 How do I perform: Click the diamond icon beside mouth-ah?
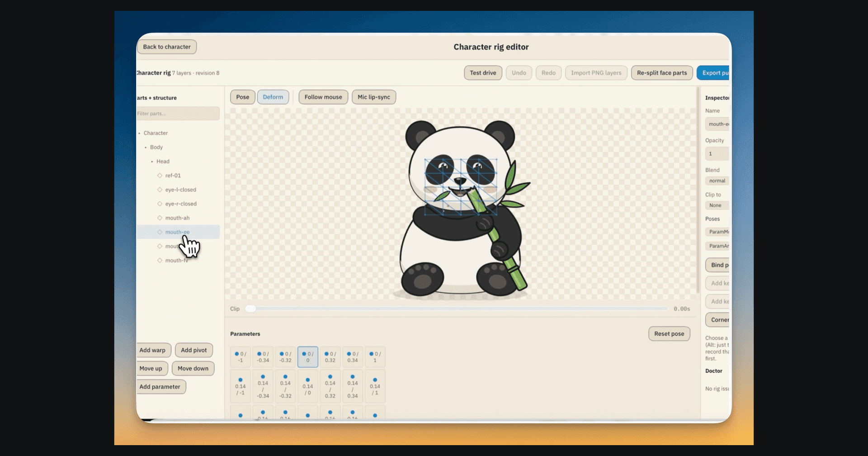(160, 218)
